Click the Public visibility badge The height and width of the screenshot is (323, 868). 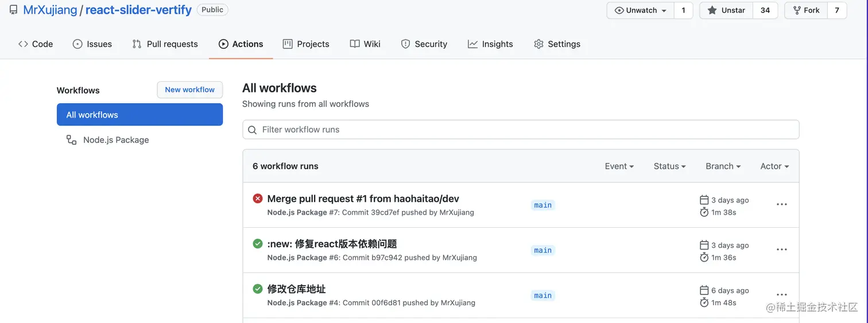[212, 10]
